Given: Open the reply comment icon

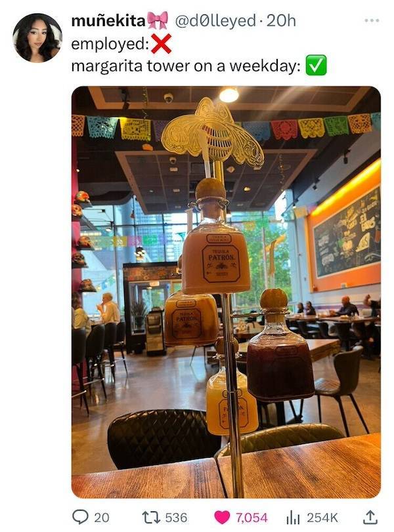Looking at the screenshot, I should pos(79,518).
